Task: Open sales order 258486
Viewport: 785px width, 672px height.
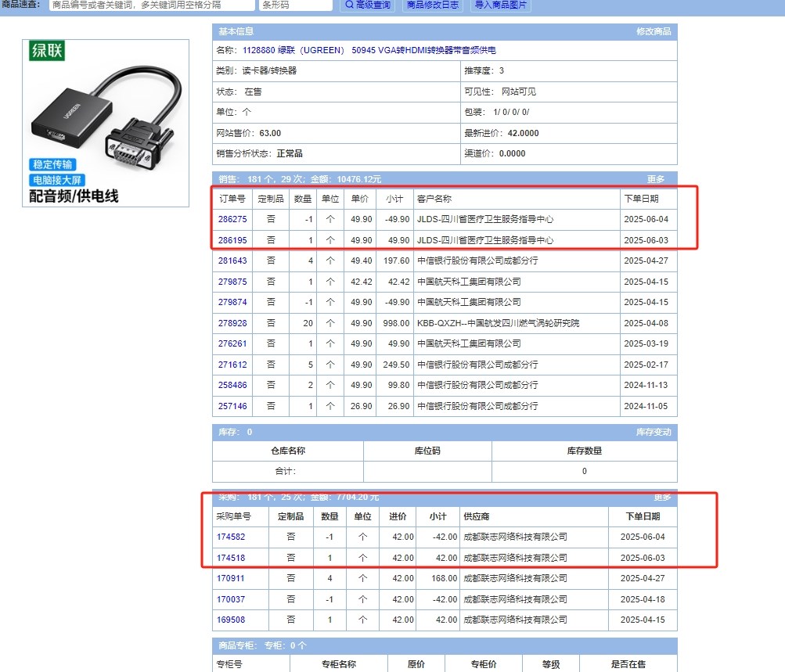Action: 232,386
